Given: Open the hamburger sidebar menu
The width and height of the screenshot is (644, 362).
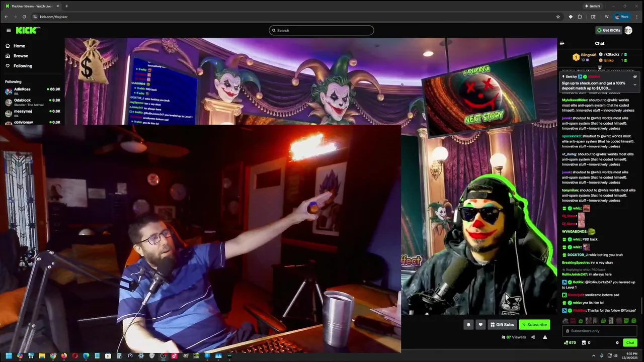Looking at the screenshot, I should [x=9, y=30].
